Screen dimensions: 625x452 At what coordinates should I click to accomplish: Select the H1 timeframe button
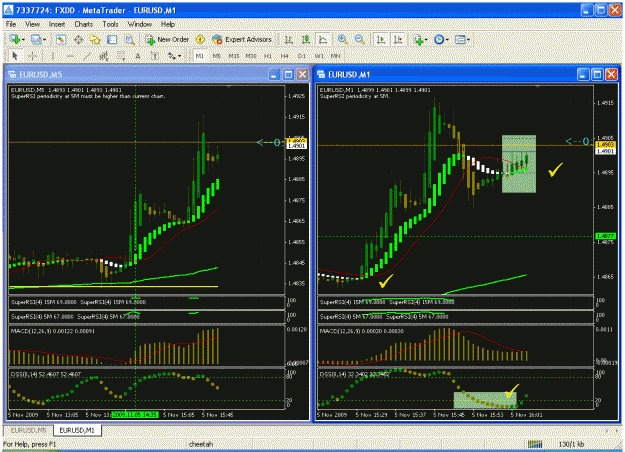268,56
